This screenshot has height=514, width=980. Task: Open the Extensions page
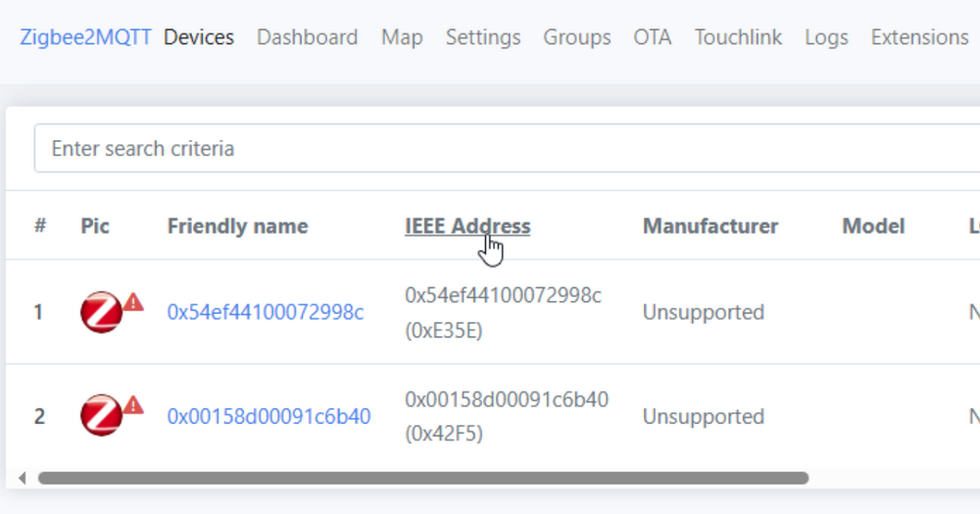point(919,37)
